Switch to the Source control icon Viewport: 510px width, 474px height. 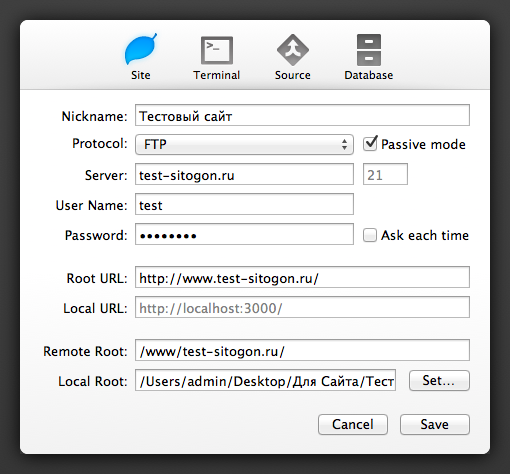293,50
